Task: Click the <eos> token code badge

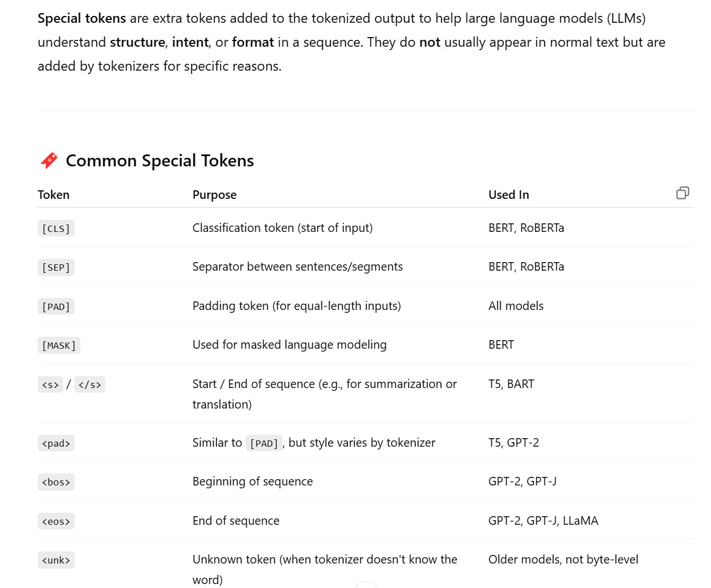Action: click(x=56, y=521)
